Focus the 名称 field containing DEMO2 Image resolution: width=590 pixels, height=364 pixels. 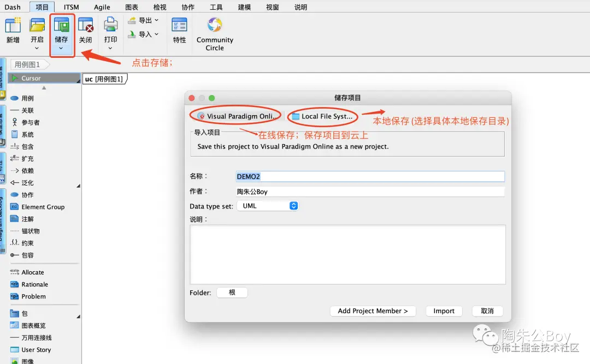click(370, 176)
